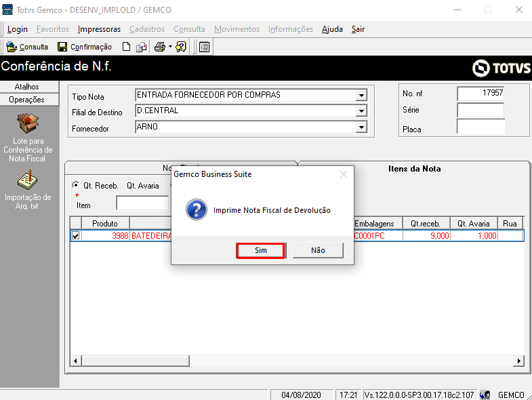Click the Sair menu
532x400 pixels.
click(358, 29)
